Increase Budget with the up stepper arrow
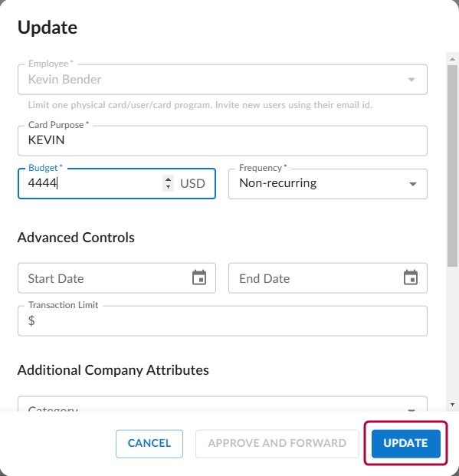The image size is (459, 476). [168, 179]
